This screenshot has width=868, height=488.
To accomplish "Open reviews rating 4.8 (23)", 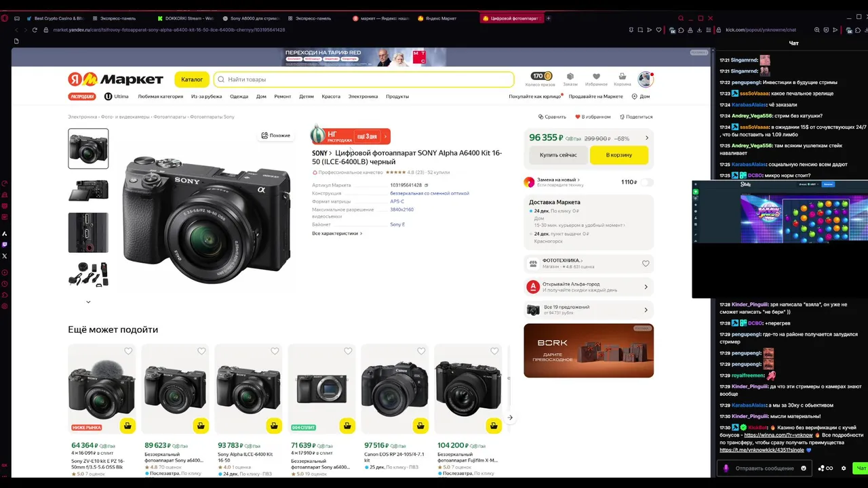I will [405, 172].
